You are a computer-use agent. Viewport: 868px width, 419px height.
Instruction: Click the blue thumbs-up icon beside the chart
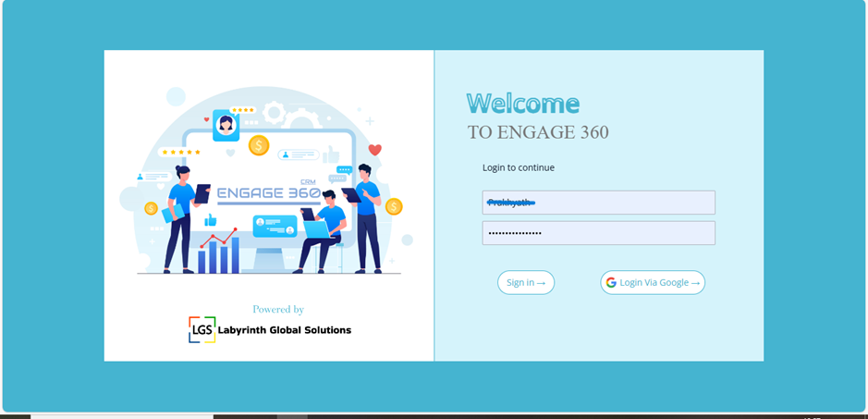(210, 220)
